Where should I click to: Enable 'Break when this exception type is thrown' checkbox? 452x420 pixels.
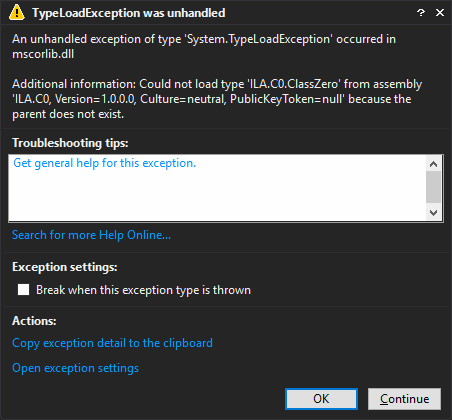tap(23, 290)
